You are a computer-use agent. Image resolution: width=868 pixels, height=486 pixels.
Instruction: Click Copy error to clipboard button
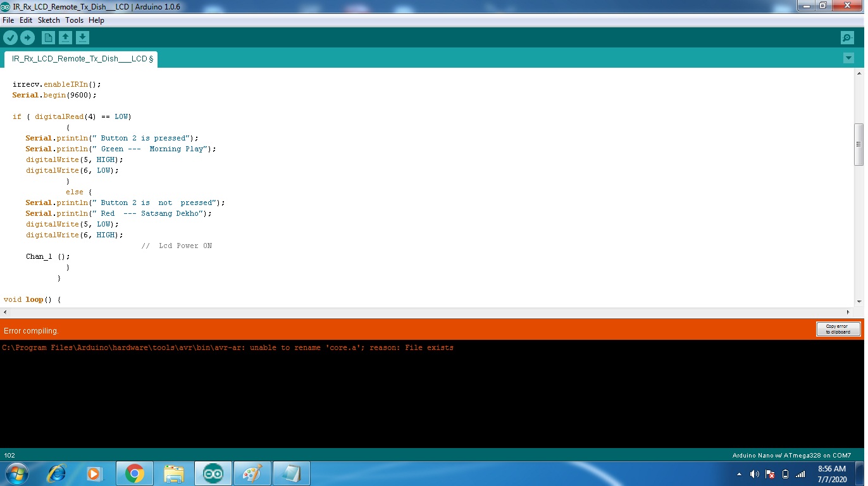point(838,329)
